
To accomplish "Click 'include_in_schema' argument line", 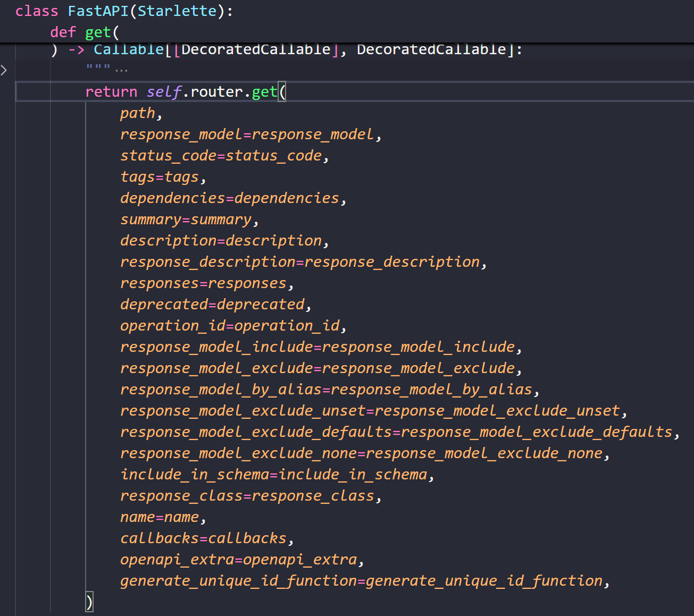I will click(x=277, y=475).
